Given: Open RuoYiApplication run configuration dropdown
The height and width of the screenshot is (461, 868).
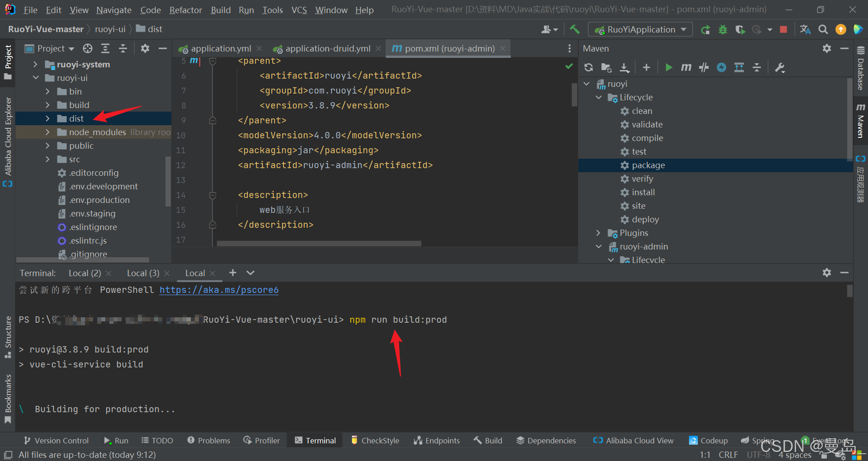Looking at the screenshot, I should pos(641,30).
